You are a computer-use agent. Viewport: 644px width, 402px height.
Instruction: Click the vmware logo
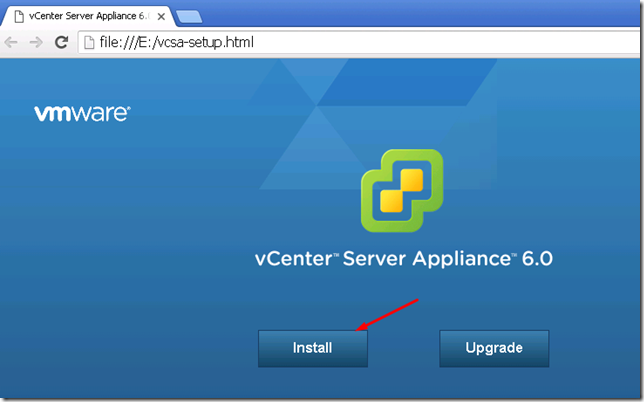[x=82, y=113]
